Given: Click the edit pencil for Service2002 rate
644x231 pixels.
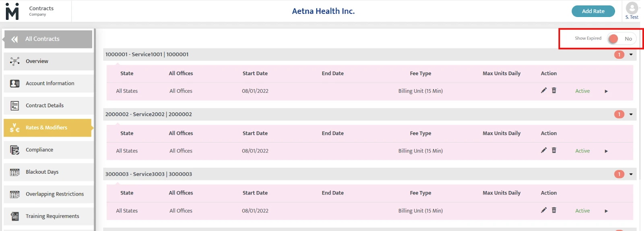Looking at the screenshot, I should [544, 150].
